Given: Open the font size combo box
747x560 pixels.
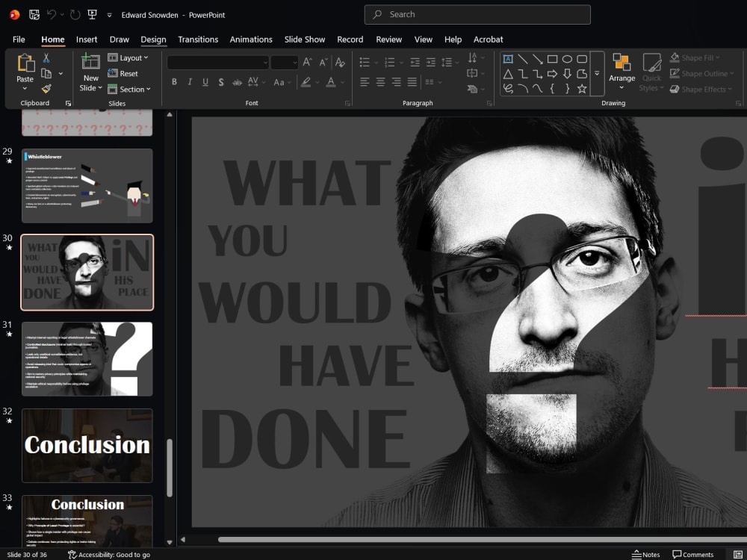Looking at the screenshot, I should (285, 63).
